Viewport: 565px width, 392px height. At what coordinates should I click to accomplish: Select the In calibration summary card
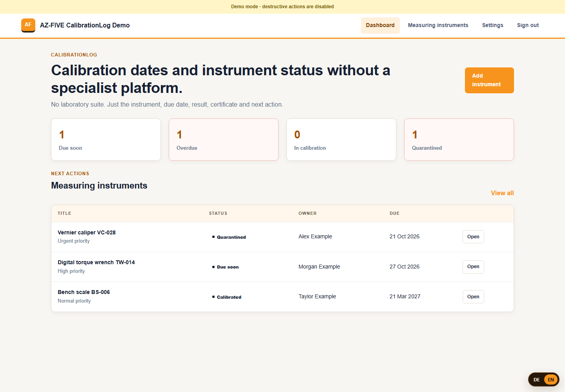click(x=341, y=140)
